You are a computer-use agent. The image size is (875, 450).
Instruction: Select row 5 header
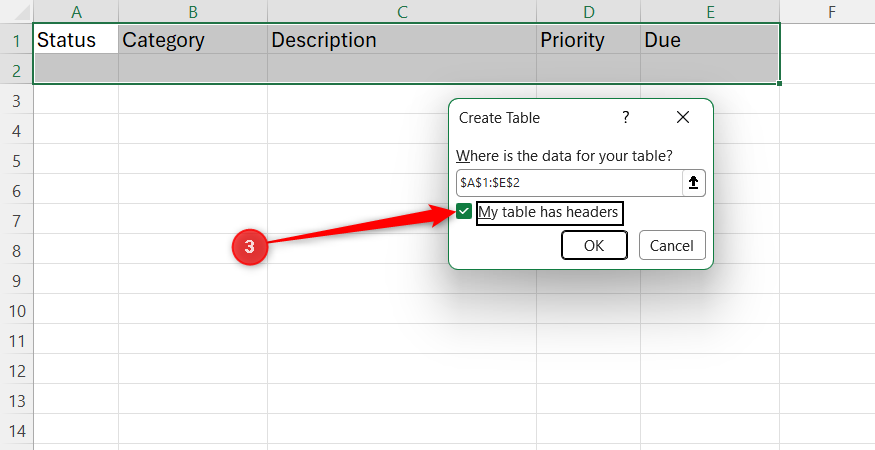(x=16, y=160)
